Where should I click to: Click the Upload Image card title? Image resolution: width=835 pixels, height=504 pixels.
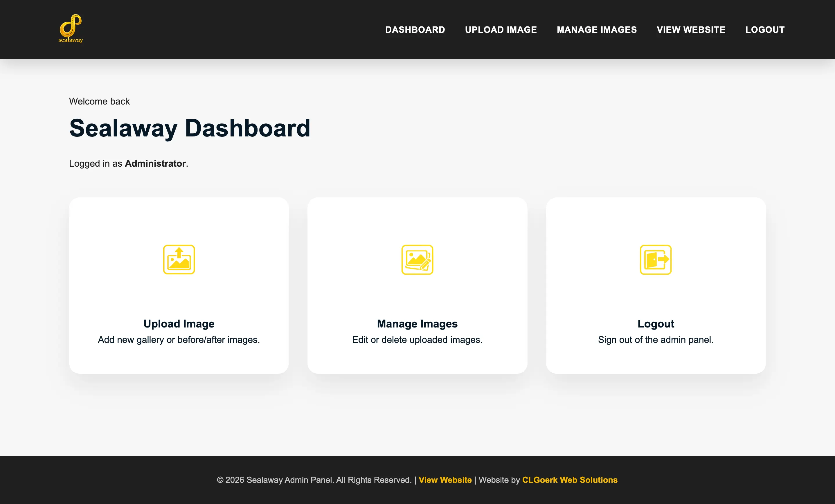[x=179, y=324]
